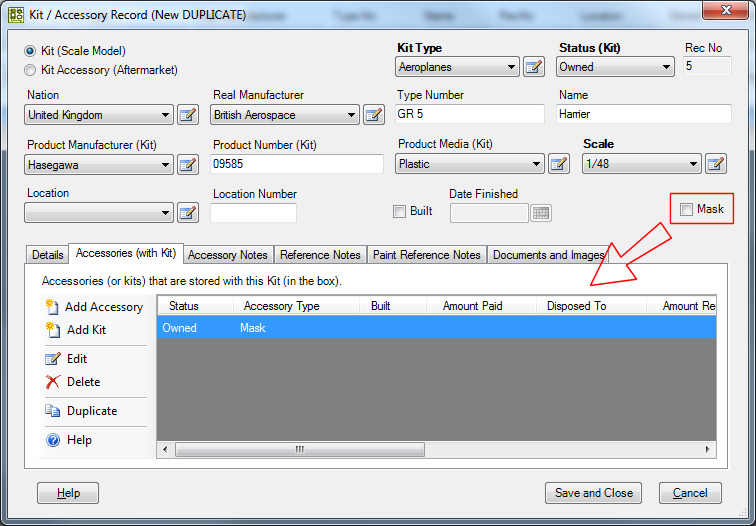
Task: Click the Add Kit icon
Action: (52, 330)
